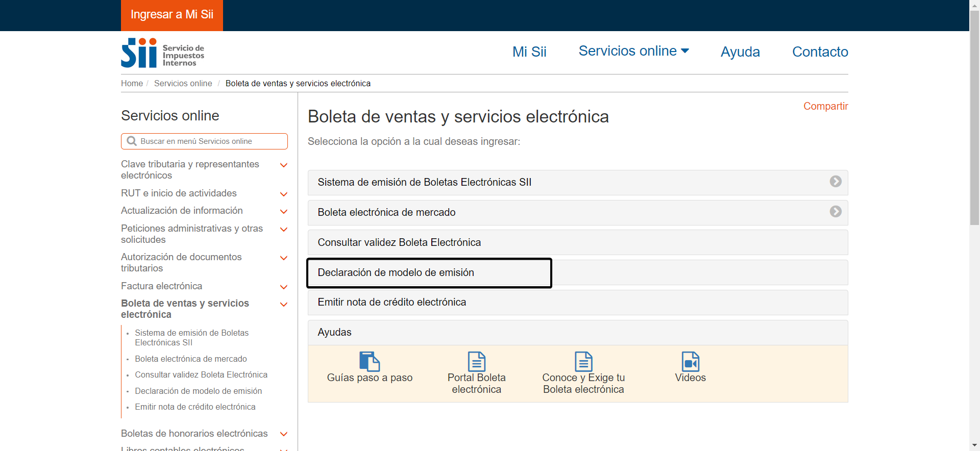Click the search magnifier icon in sidebar
The image size is (980, 451).
(132, 141)
